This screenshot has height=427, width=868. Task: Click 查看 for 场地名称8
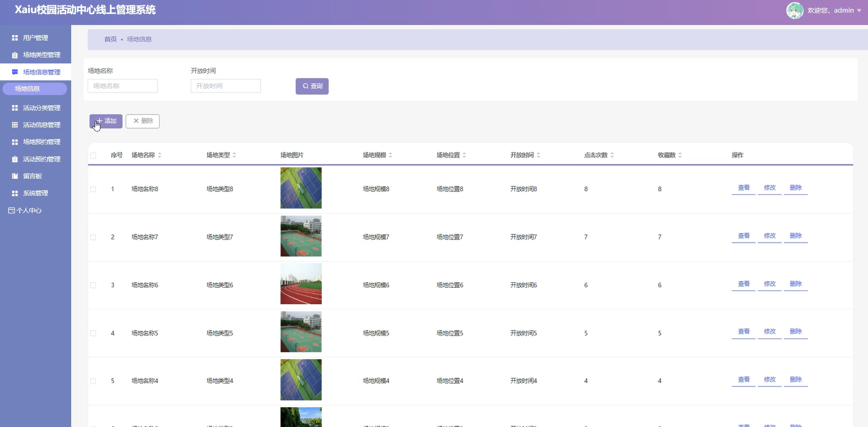[744, 188]
